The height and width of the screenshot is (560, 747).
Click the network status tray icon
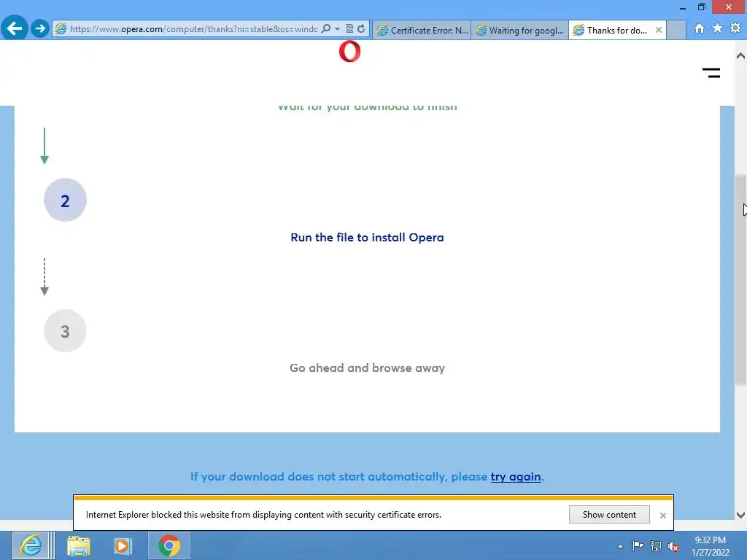pyautogui.click(x=656, y=546)
